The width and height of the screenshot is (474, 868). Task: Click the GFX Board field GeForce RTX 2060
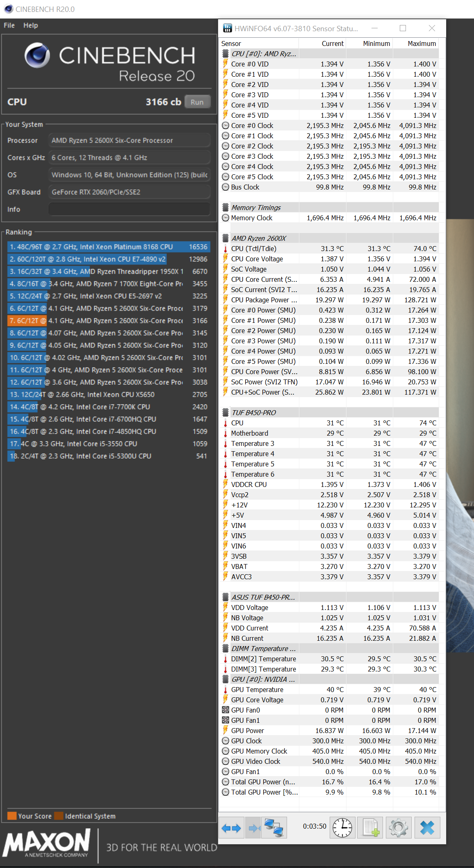click(x=129, y=192)
